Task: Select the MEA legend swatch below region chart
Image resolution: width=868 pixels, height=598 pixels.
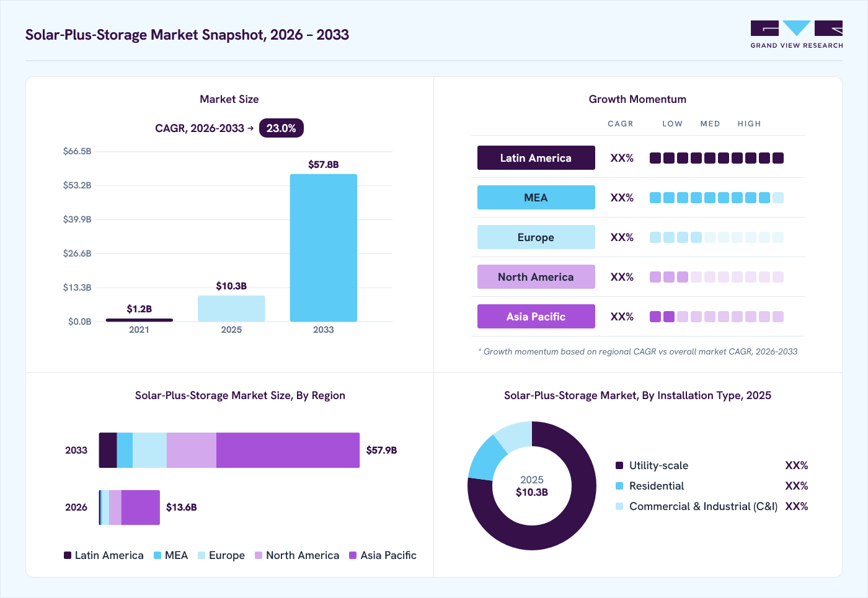Action: (157, 555)
